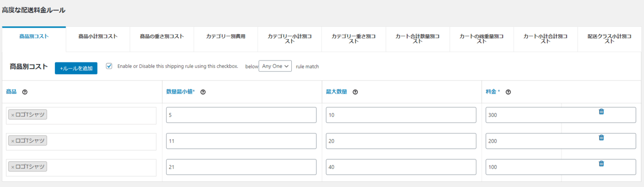The width and height of the screenshot is (644, 187).
Task: Switch to 商品の重さ別コスト tab
Action: point(162,36)
